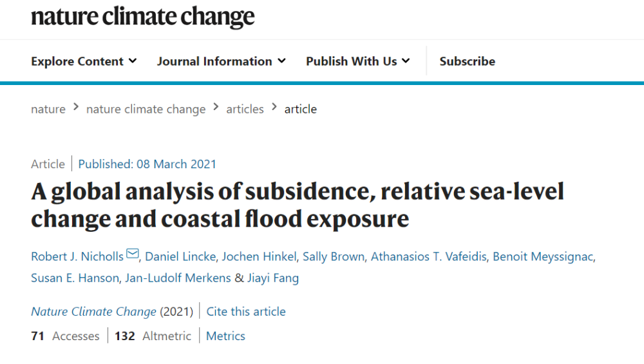Open the Journal Information dropdown menu

[x=221, y=61]
